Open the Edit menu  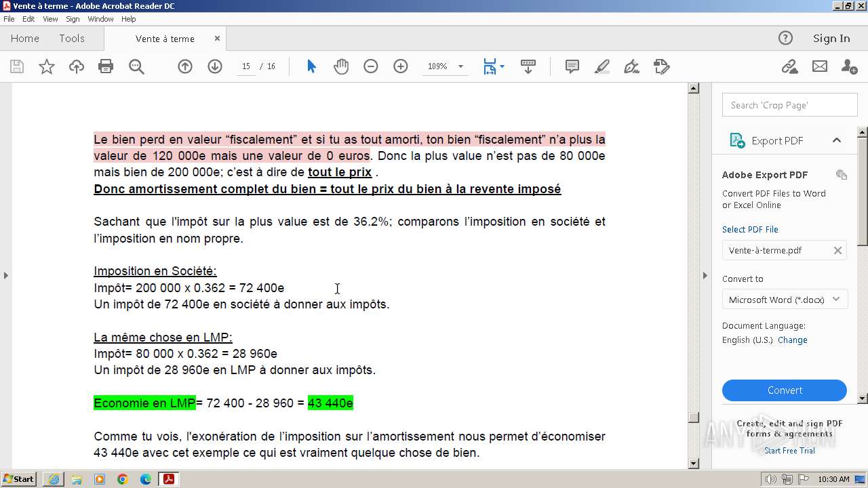tap(28, 19)
